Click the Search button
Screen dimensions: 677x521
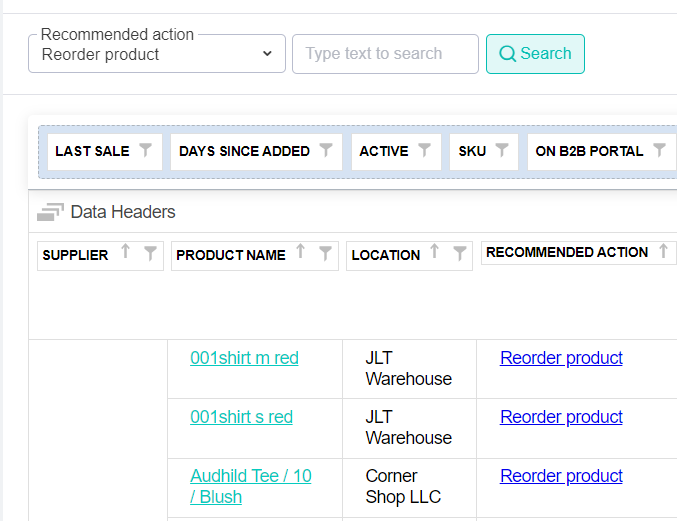click(535, 54)
